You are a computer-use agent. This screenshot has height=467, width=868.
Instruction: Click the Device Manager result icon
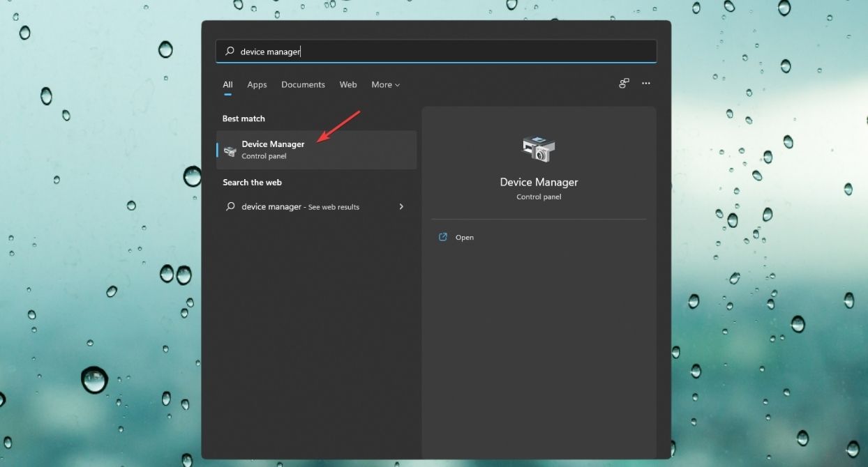tap(230, 149)
